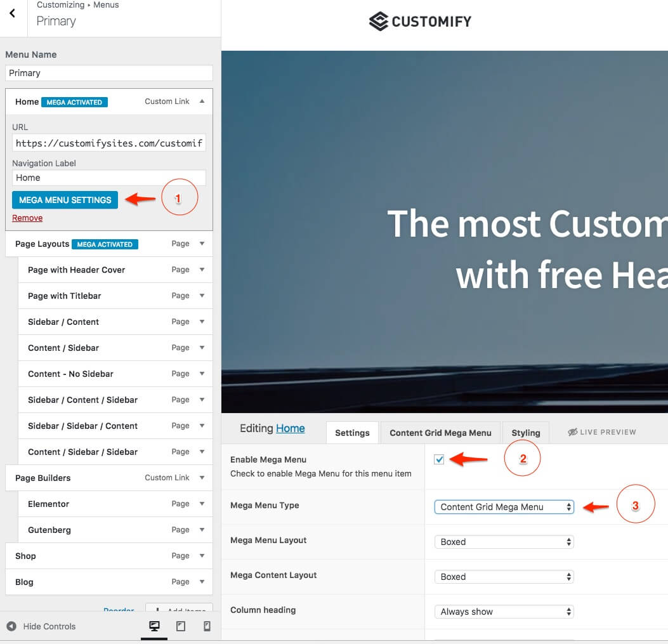The height and width of the screenshot is (644, 668).
Task: Expand the Content / Sidebar / Sidebar item
Action: coord(202,452)
